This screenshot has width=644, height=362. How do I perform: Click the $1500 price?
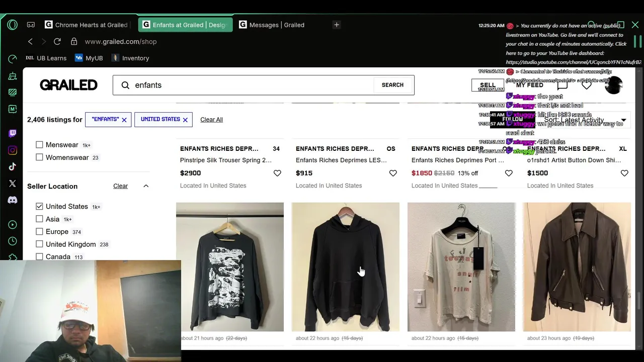click(x=537, y=173)
